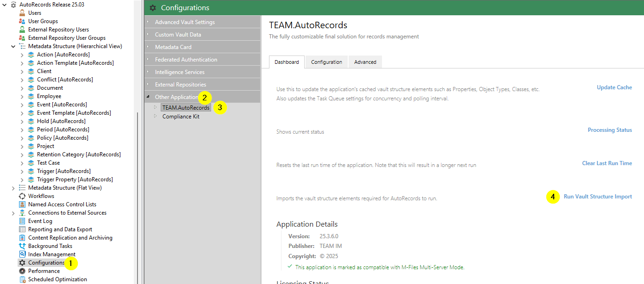The width and height of the screenshot is (644, 284).
Task: Switch to the Configuration tab
Action: [x=326, y=62]
